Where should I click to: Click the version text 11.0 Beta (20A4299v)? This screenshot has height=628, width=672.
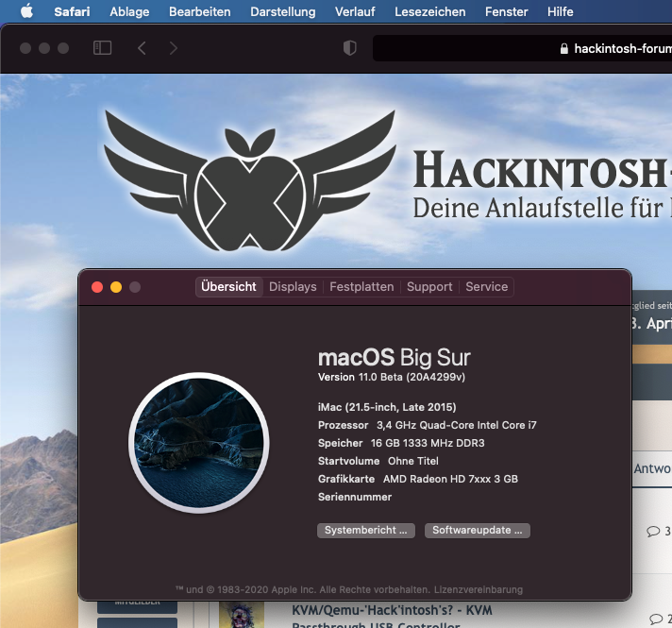coord(392,377)
